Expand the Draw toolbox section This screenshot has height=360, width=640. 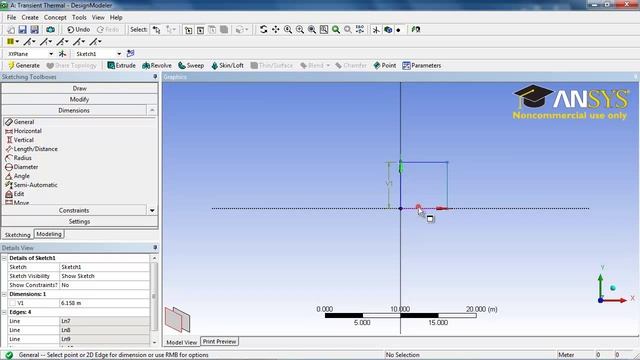[x=80, y=88]
